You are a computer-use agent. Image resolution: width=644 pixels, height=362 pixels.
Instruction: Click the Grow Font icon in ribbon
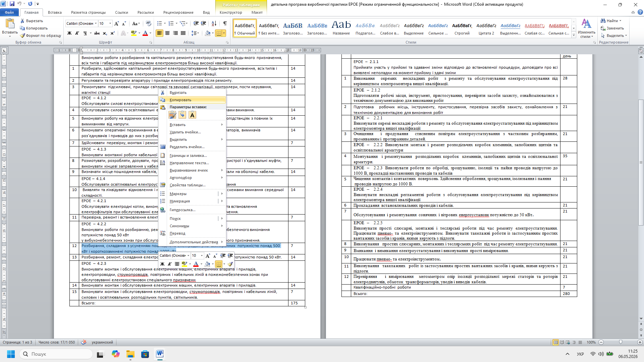pyautogui.click(x=116, y=23)
